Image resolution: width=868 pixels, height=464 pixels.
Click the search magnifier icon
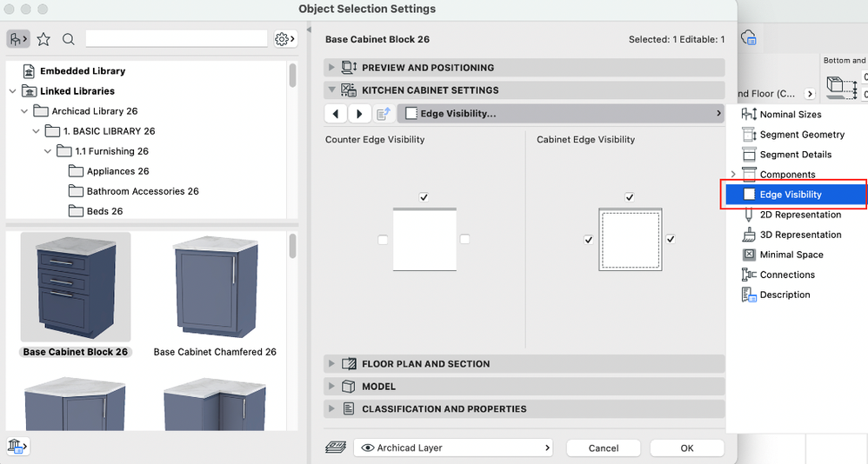tap(68, 39)
